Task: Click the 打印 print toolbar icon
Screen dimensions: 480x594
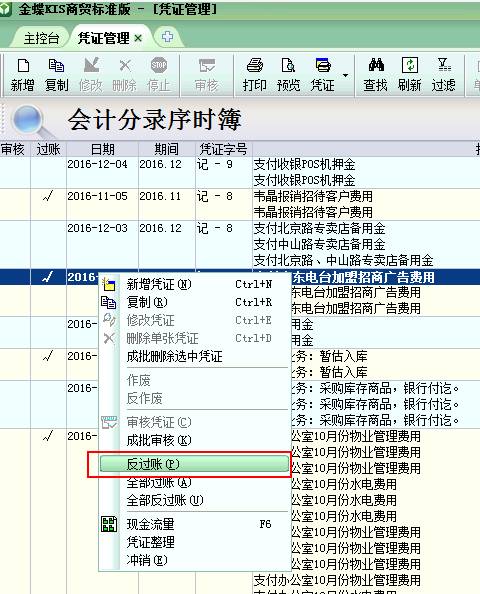Action: click(254, 75)
